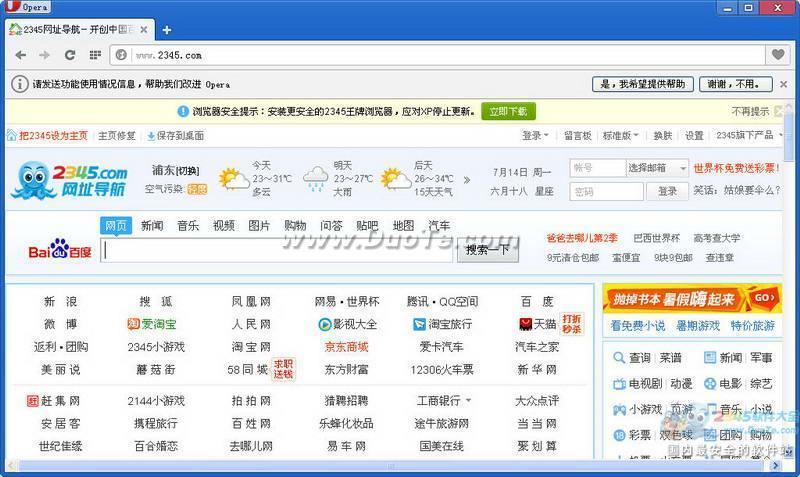Open 主页修复 link

pyautogui.click(x=117, y=136)
